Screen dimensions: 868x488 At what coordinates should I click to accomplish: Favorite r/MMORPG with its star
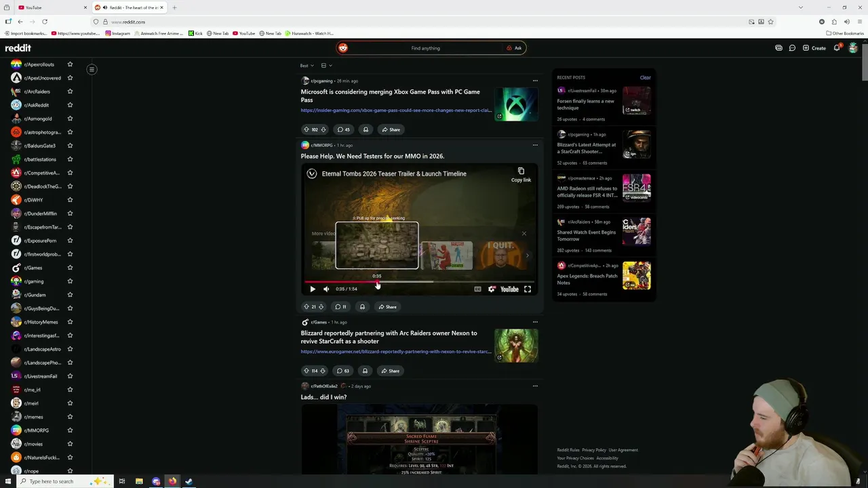(70, 430)
